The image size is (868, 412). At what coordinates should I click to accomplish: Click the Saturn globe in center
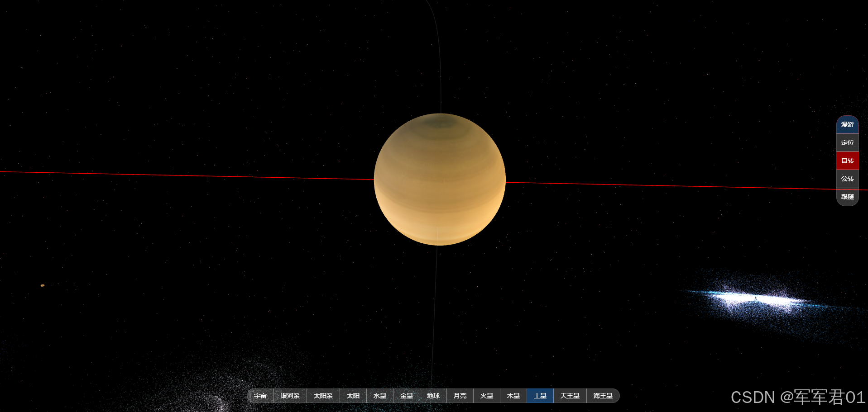[440, 180]
